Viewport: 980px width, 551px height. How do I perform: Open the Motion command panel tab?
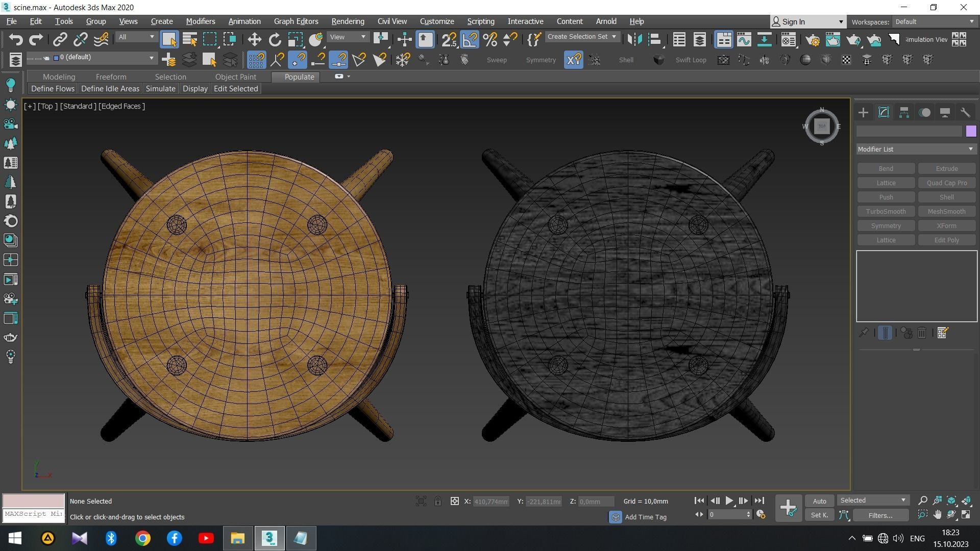[x=924, y=112]
